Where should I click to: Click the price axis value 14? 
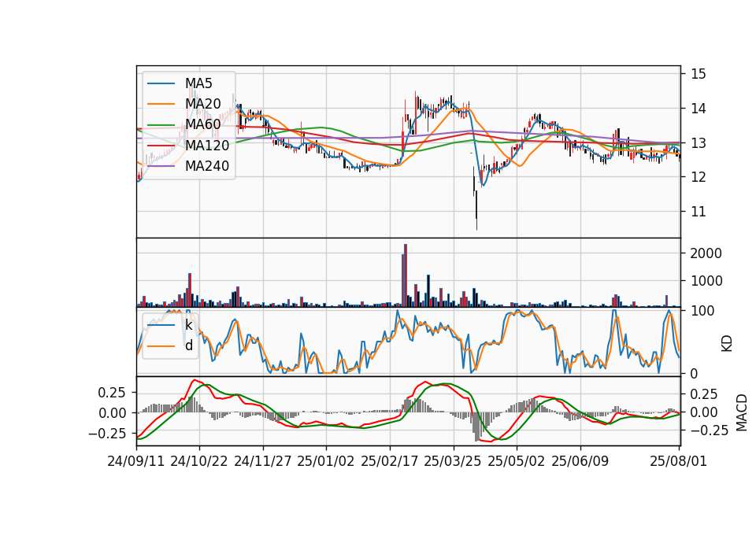pos(699,109)
